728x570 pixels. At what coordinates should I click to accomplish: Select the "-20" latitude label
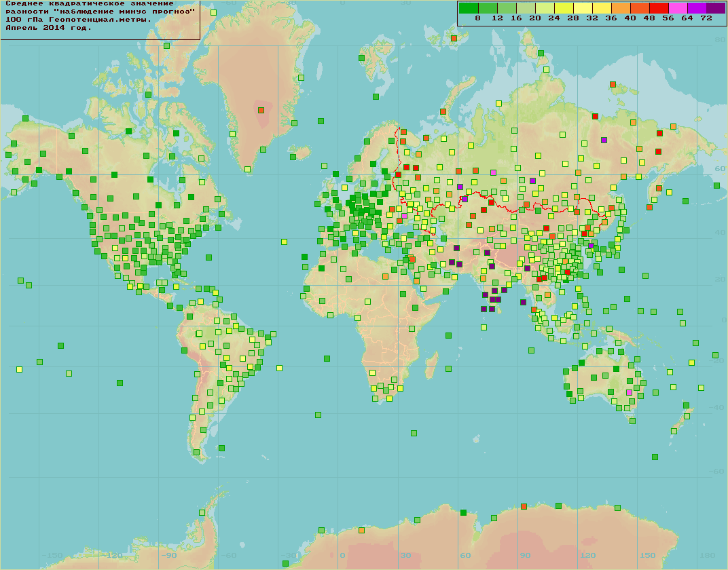click(718, 361)
